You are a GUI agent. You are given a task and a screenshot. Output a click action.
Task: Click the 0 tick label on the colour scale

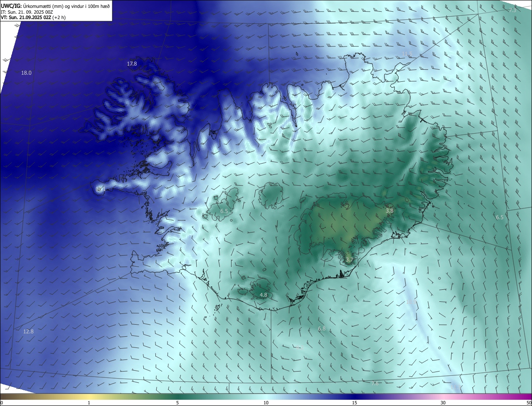(x=2, y=403)
